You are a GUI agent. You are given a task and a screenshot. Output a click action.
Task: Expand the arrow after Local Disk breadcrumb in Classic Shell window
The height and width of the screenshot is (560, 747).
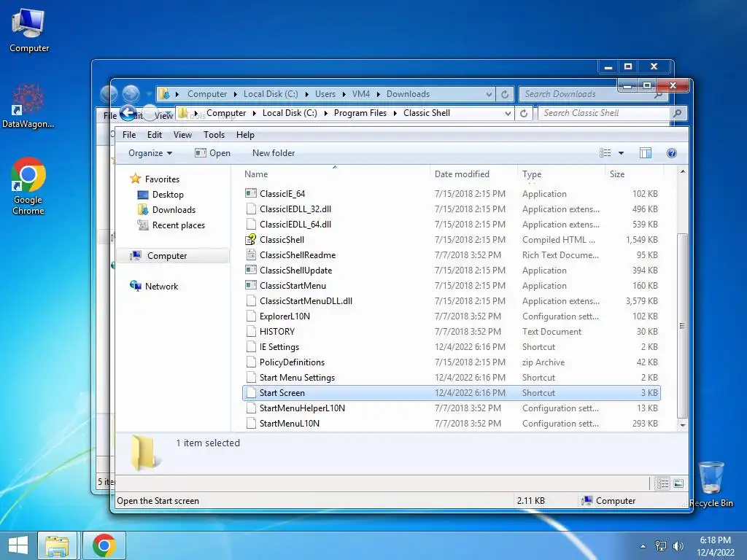[326, 113]
